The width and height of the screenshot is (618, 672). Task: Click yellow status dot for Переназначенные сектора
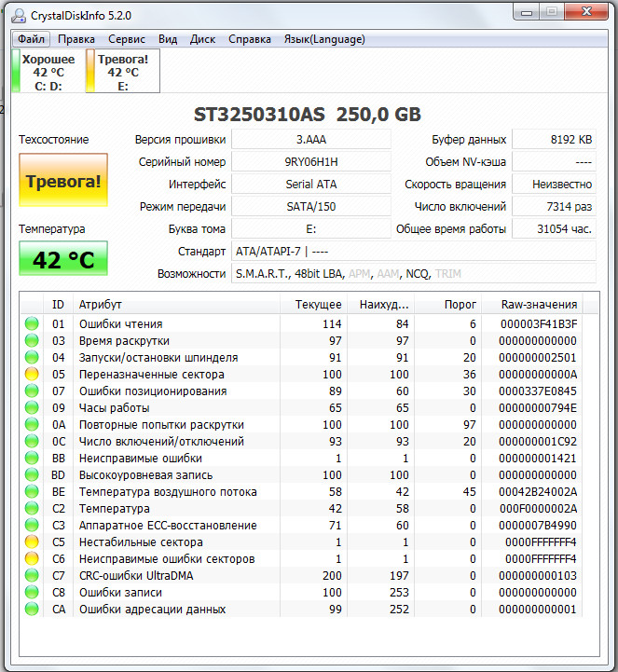click(33, 375)
